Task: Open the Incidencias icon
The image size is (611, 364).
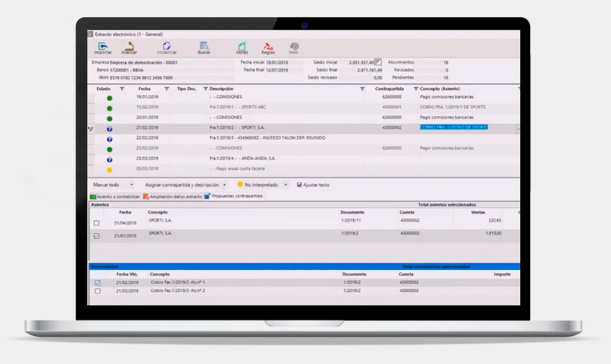Action: [x=166, y=48]
